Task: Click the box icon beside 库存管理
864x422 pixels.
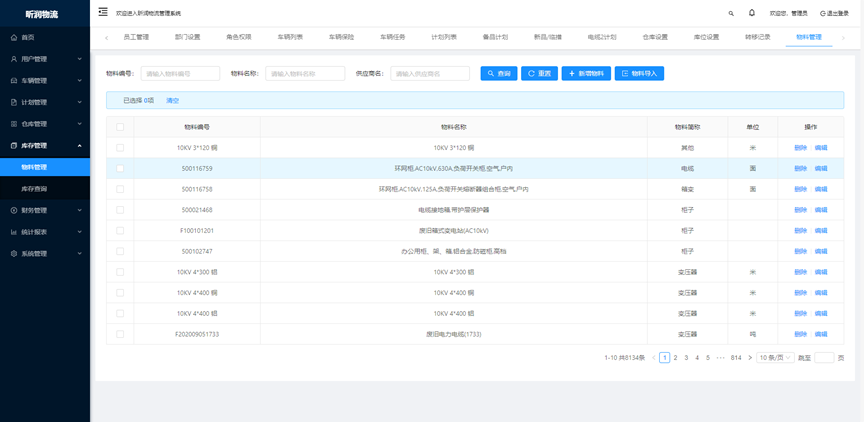Action: [14, 145]
